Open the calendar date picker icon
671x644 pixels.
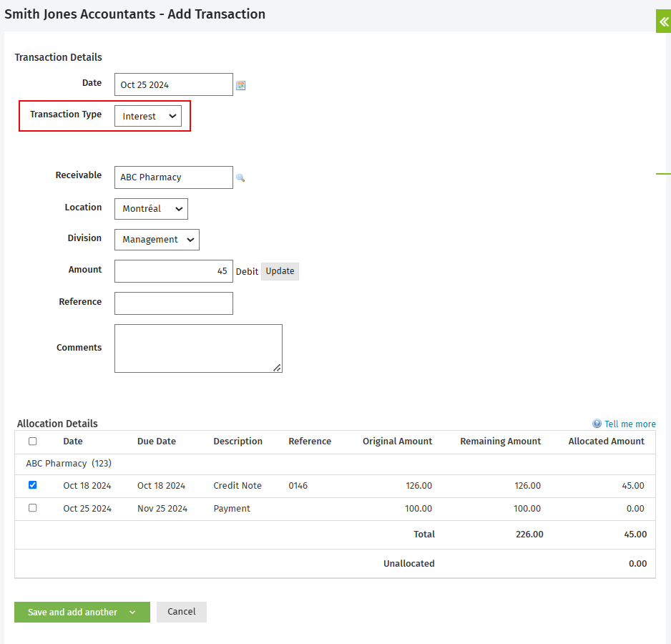tap(241, 86)
